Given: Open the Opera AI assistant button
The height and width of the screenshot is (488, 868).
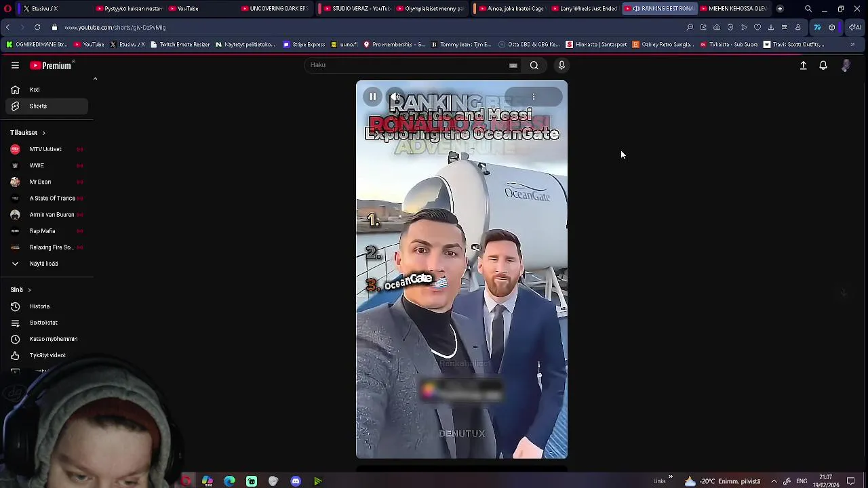Looking at the screenshot, I should pos(854,28).
